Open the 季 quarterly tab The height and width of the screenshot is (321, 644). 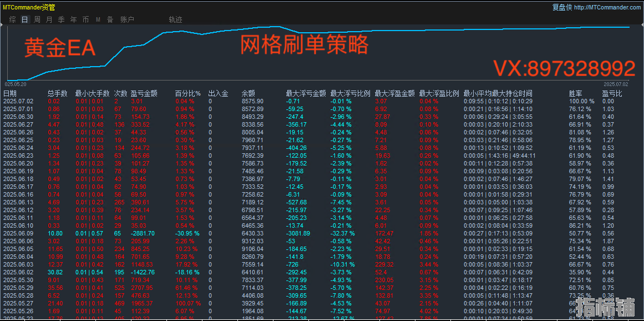pyautogui.click(x=61, y=19)
